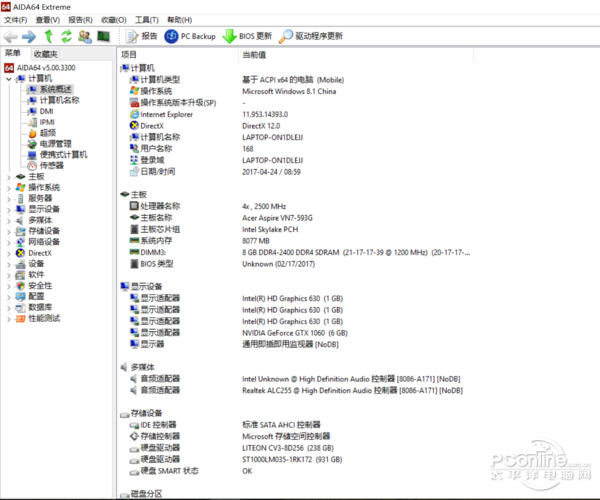Open LITEON CV3-8D256 drive link

[288, 448]
